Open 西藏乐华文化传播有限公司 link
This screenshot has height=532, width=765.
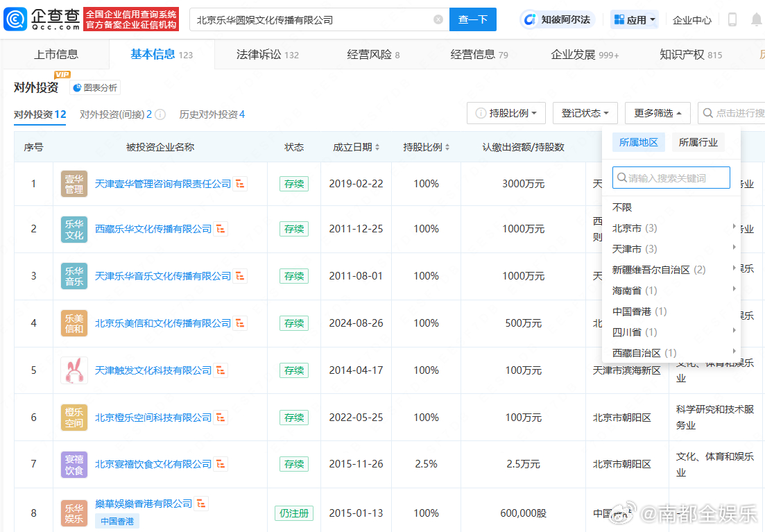153,228
